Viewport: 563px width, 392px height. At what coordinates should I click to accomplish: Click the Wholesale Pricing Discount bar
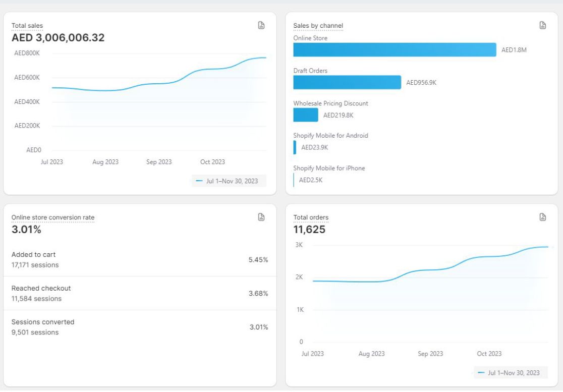pyautogui.click(x=306, y=115)
